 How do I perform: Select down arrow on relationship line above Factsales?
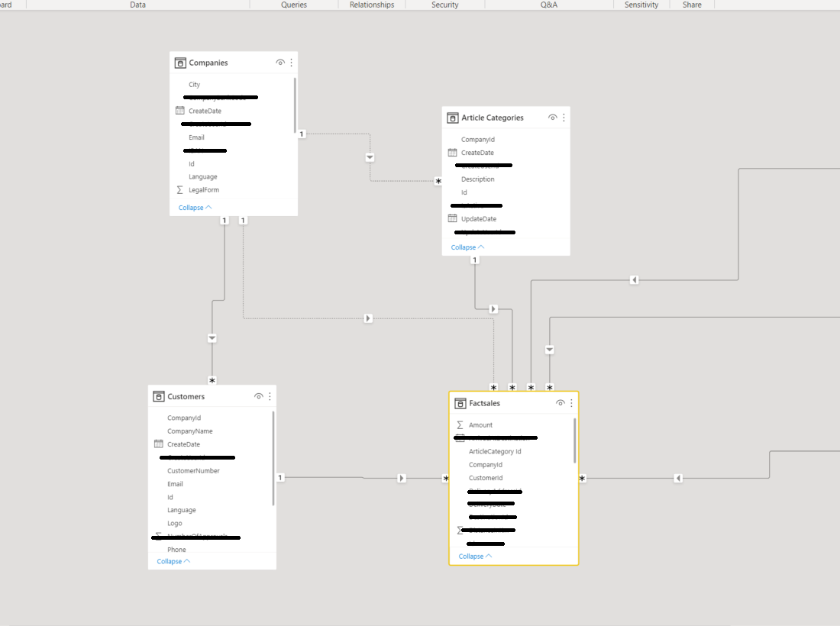click(550, 350)
